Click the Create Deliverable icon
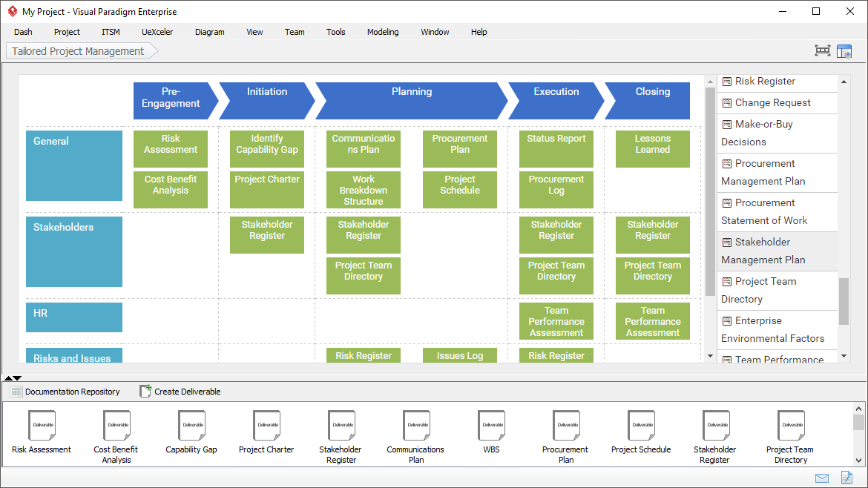 (x=145, y=391)
